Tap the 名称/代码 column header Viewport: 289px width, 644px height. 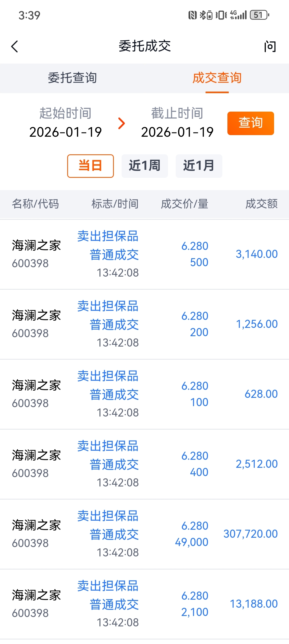35,204
